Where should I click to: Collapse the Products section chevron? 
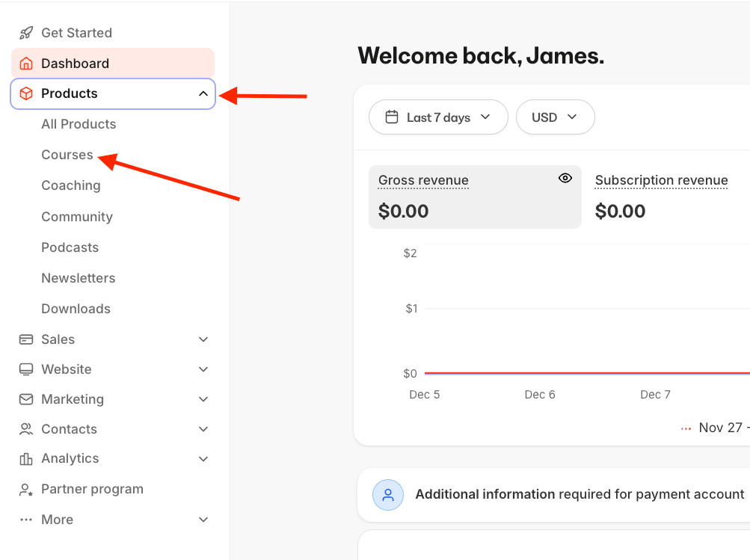pos(203,93)
